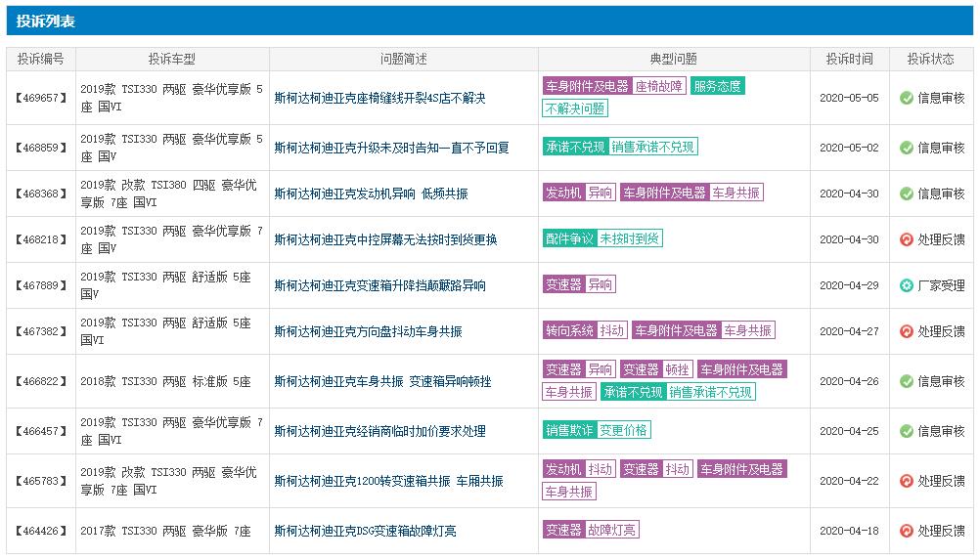The image size is (980, 560).
Task: Select complaint number 【469657】
Action: [41, 98]
